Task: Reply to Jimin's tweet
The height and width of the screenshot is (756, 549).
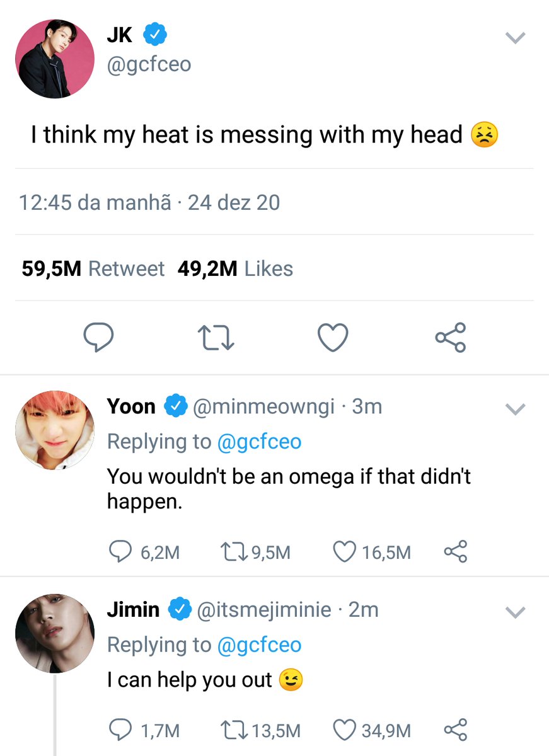Action: coord(120,730)
